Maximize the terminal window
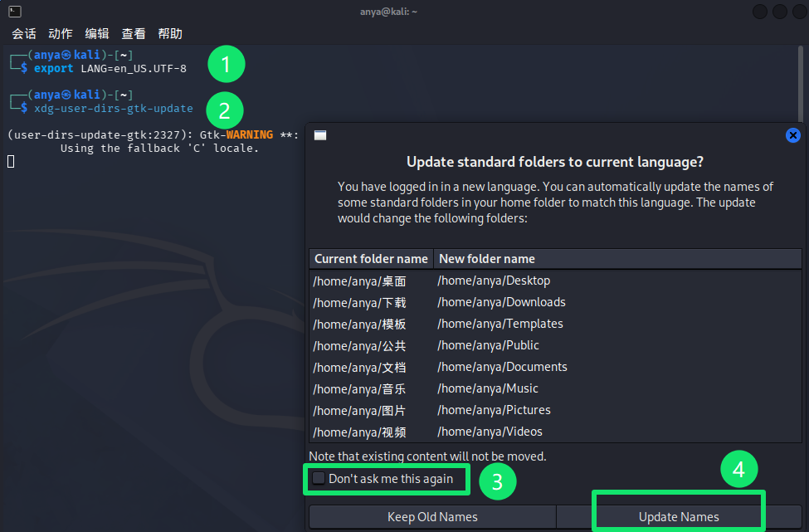The image size is (809, 532). pyautogui.click(x=779, y=12)
